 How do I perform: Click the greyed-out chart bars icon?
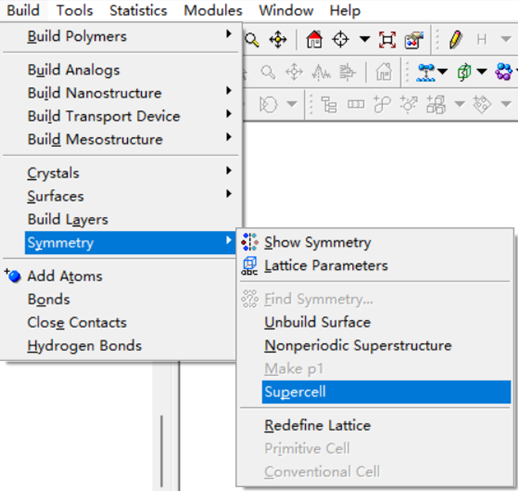click(348, 72)
